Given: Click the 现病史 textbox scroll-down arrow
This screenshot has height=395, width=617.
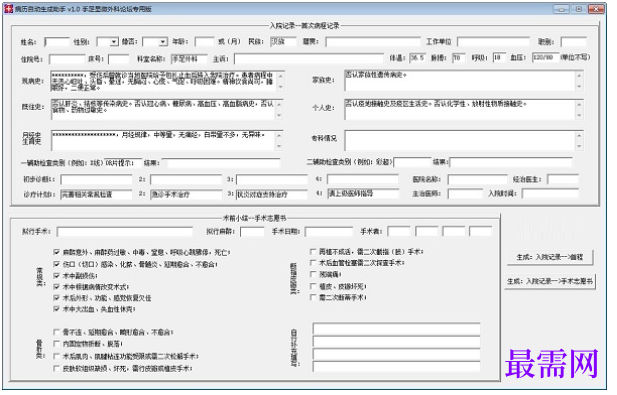Looking at the screenshot, I should [x=281, y=87].
